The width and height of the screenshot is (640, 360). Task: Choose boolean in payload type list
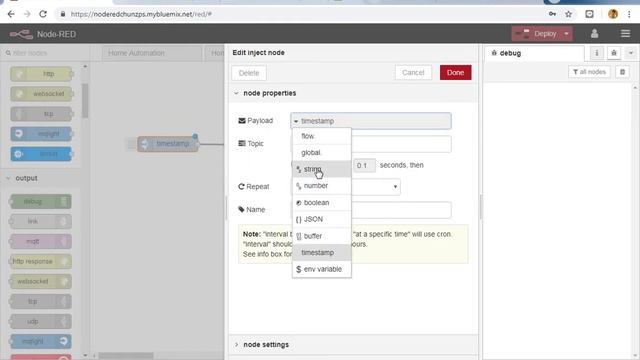click(322, 202)
